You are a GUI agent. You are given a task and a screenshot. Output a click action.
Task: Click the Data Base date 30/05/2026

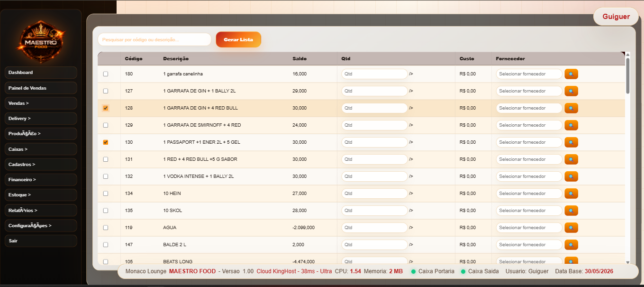point(599,271)
